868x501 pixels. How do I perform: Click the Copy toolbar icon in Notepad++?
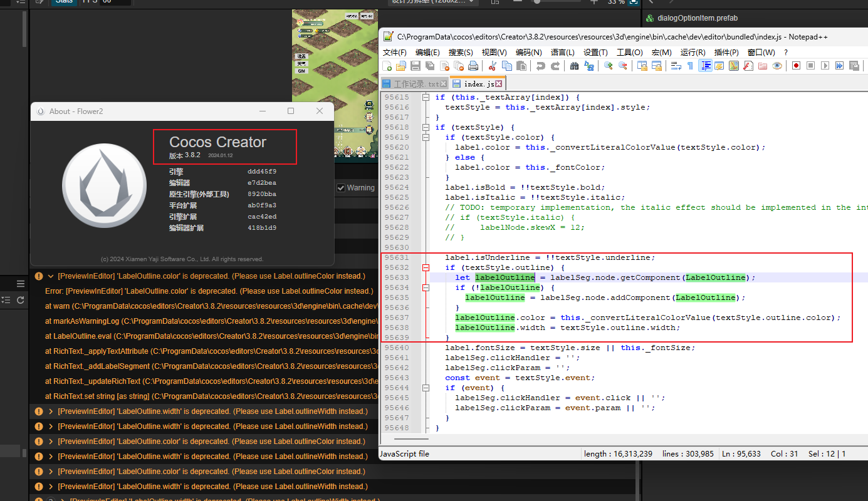click(507, 66)
